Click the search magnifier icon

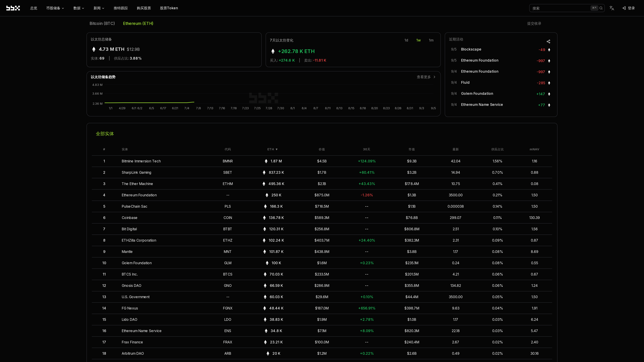click(x=601, y=8)
